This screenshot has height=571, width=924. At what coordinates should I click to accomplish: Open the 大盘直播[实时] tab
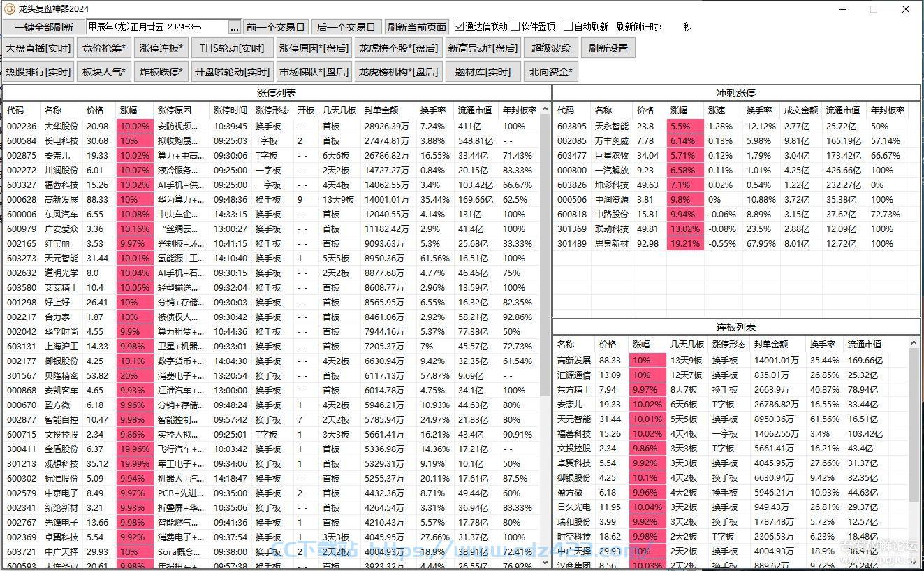pos(38,48)
